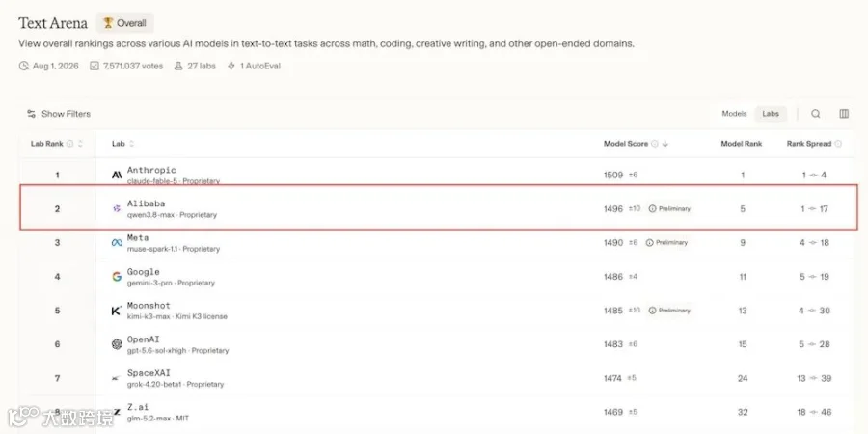Click gpt-5.6-sol-xhigh model name
This screenshot has height=434, width=868.
point(157,351)
